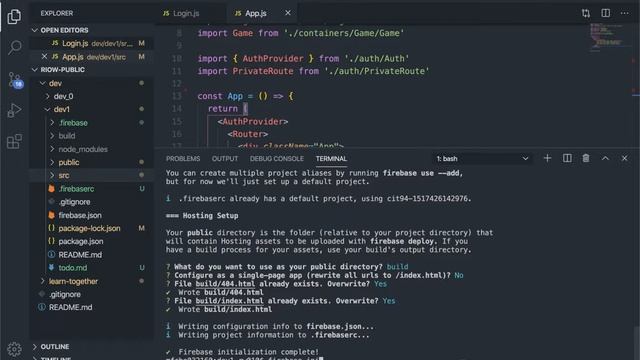Click the JS icon on Login.js tab
The width and height of the screenshot is (640, 360).
[166, 13]
